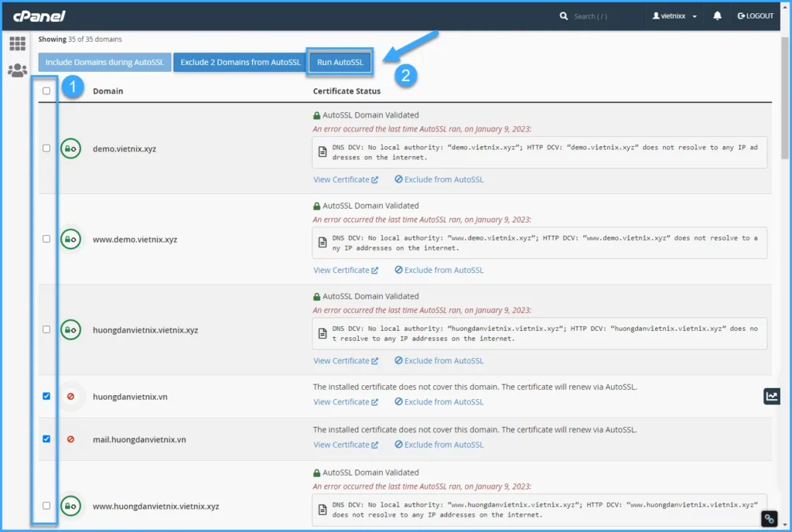This screenshot has height=532, width=792.
Task: Click the statistics chart icon on right edge
Action: click(772, 396)
